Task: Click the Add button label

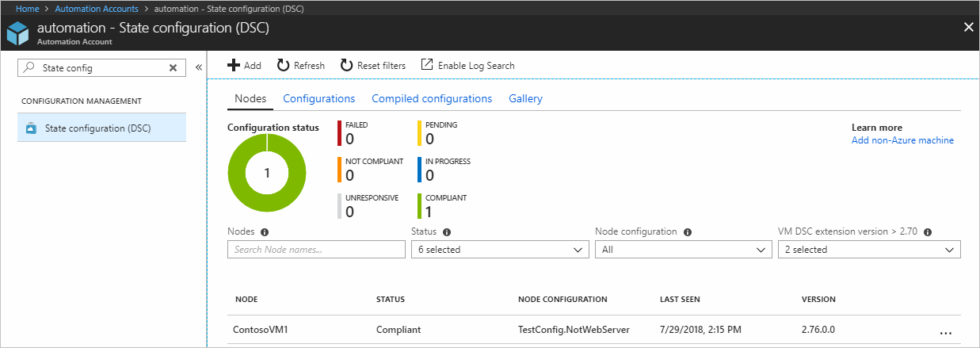Action: click(x=253, y=66)
